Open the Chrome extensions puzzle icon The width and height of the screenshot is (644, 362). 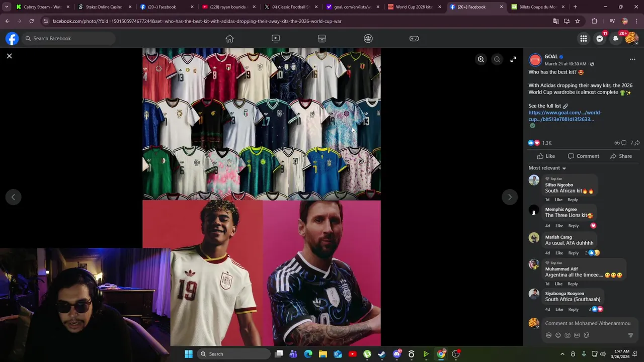[595, 21]
